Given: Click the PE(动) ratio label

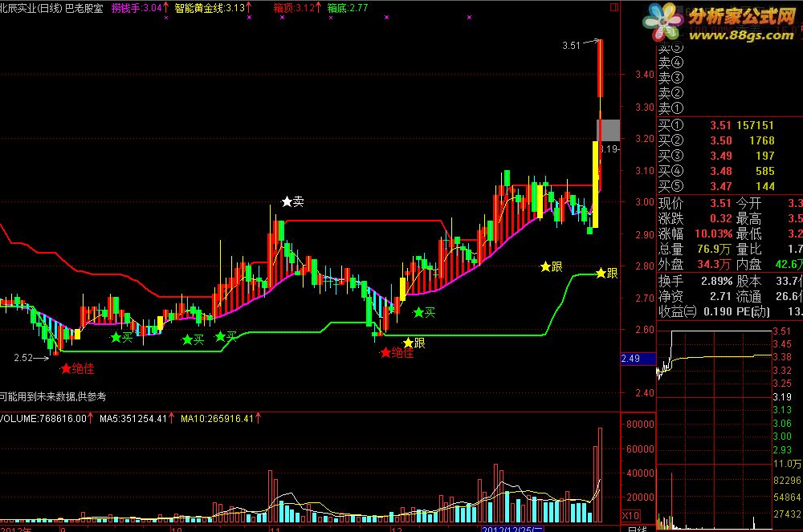Looking at the screenshot, I should 753,312.
